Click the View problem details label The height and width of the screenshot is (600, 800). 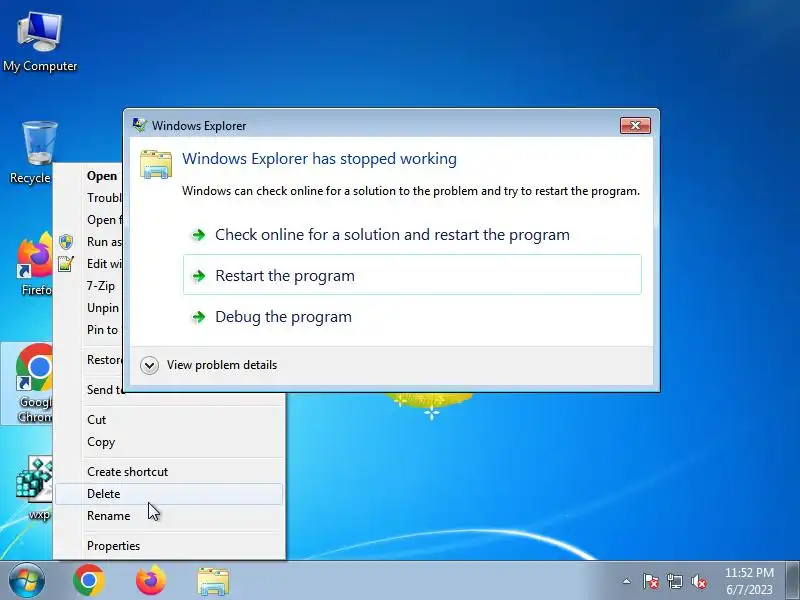pyautogui.click(x=222, y=365)
